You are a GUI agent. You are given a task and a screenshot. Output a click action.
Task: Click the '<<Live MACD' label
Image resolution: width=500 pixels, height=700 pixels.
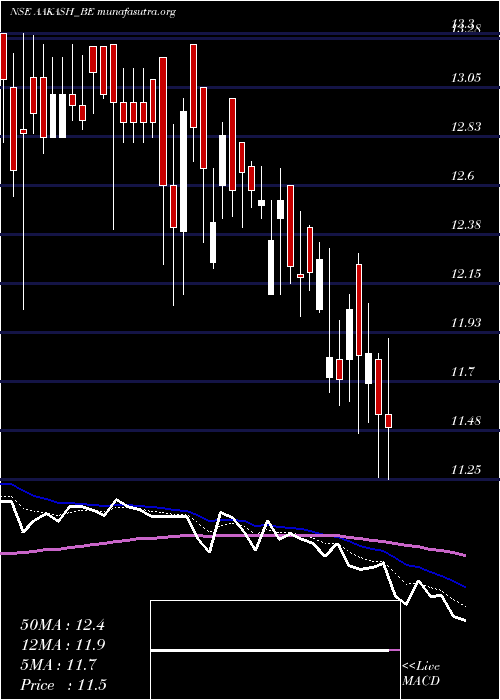pos(421,674)
